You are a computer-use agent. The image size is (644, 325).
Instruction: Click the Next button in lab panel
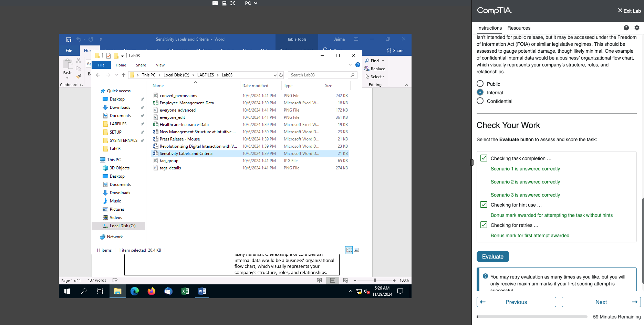[601, 302]
